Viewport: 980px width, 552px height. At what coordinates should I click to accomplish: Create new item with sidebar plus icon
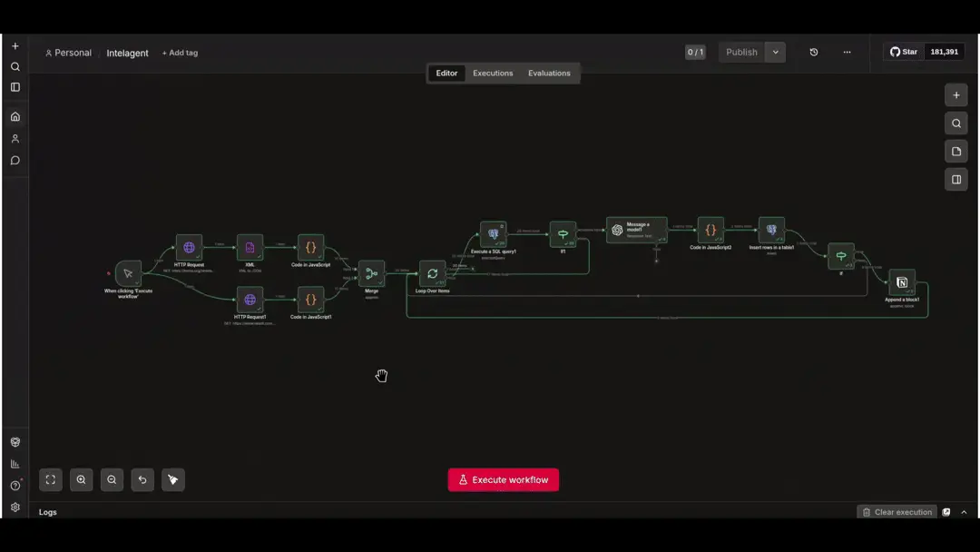[x=15, y=46]
